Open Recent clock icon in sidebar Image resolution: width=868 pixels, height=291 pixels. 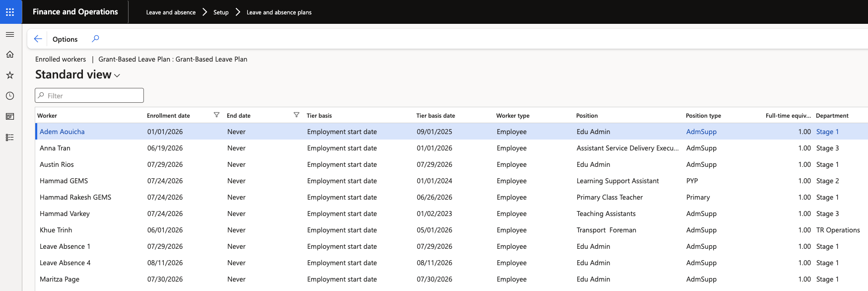(x=10, y=96)
